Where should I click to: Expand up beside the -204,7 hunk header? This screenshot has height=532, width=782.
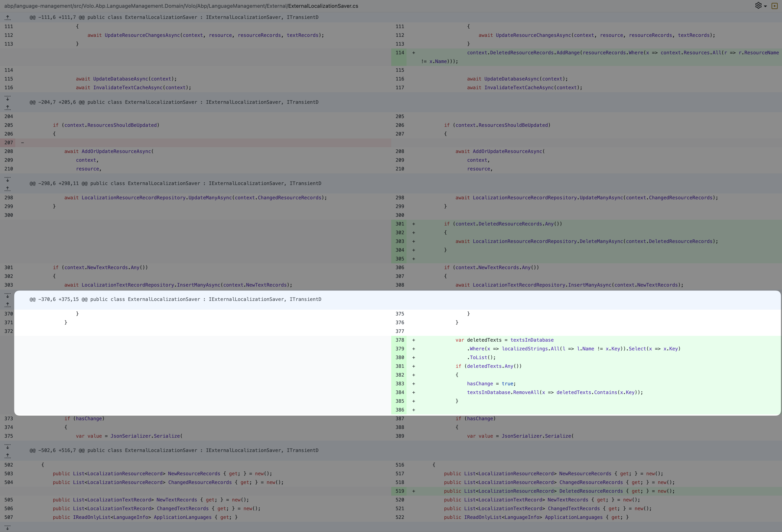pyautogui.click(x=8, y=107)
